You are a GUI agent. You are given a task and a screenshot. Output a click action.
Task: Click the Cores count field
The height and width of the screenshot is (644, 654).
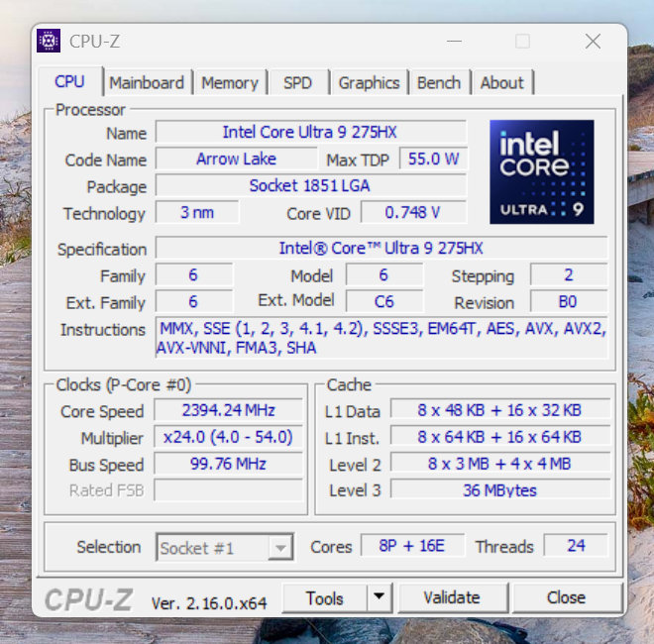(411, 546)
